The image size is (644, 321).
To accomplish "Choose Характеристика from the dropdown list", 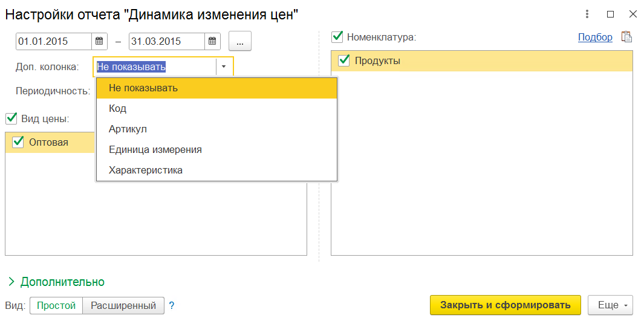I will (217, 170).
